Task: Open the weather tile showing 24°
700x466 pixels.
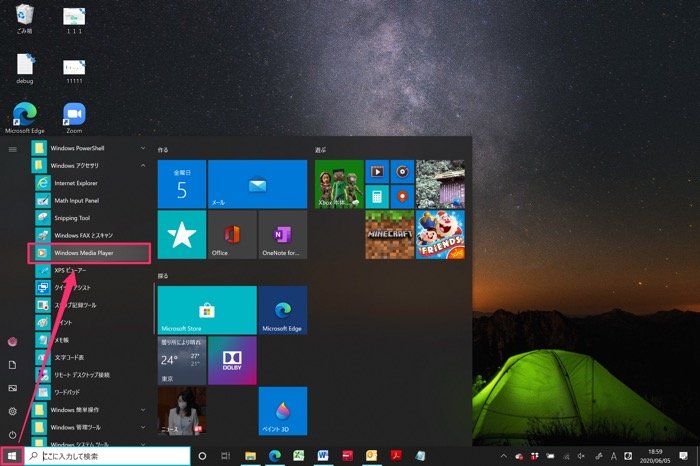Action: pos(182,361)
